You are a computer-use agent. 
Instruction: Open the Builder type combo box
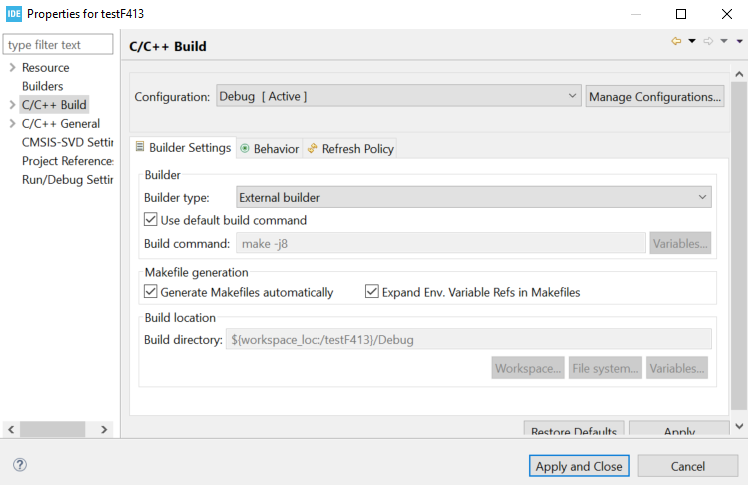(474, 197)
